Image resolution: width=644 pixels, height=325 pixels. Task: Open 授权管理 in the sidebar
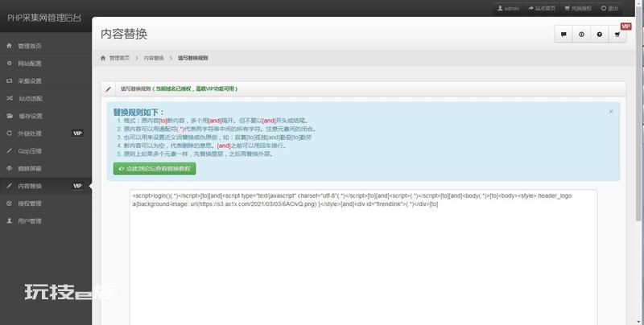[x=46, y=204]
